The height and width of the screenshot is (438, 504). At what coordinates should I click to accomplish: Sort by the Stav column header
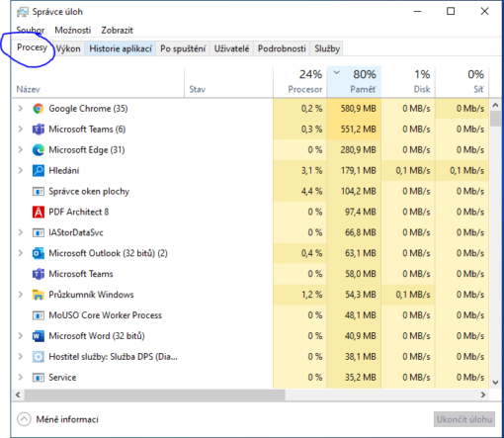(228, 82)
